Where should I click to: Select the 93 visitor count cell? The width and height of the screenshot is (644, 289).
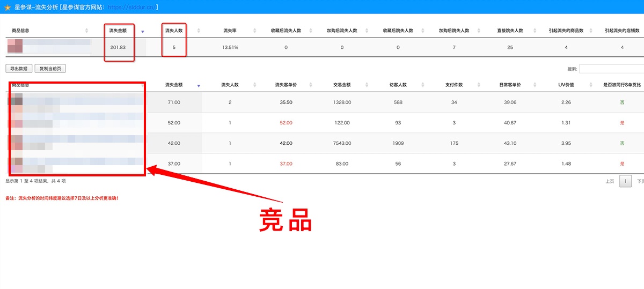pyautogui.click(x=398, y=123)
